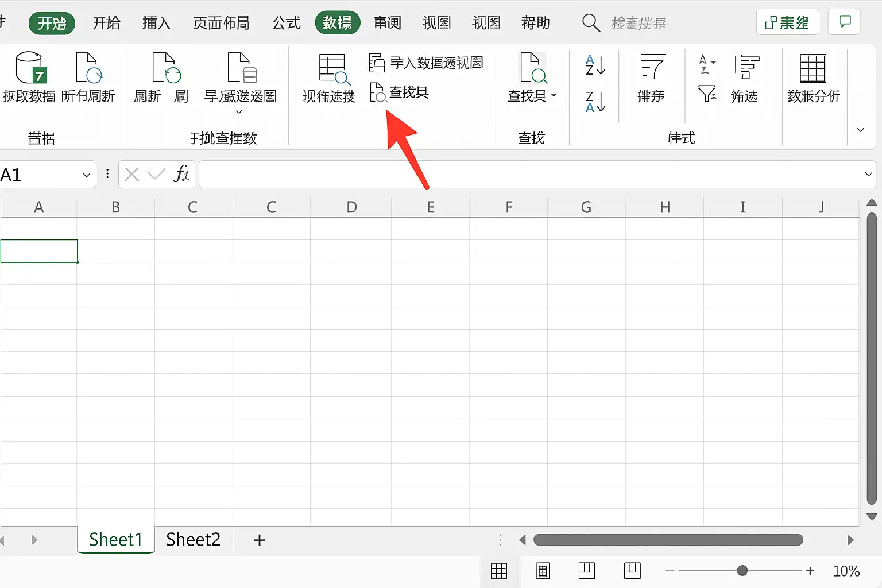Click the rightmost view icon in status bar
Screen dimensions: 882x588
point(632,571)
